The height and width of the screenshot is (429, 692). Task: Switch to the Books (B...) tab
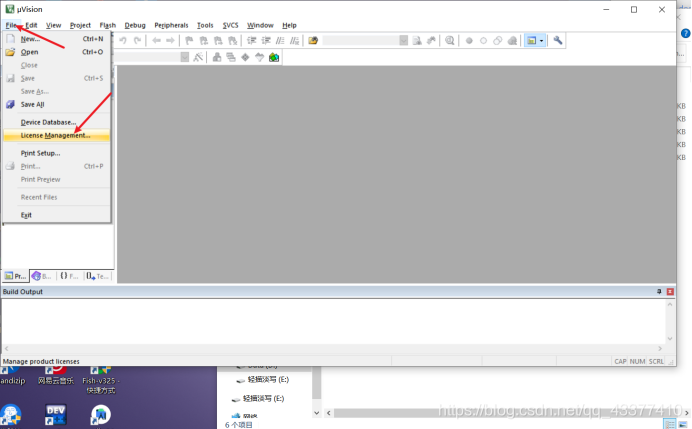[42, 276]
